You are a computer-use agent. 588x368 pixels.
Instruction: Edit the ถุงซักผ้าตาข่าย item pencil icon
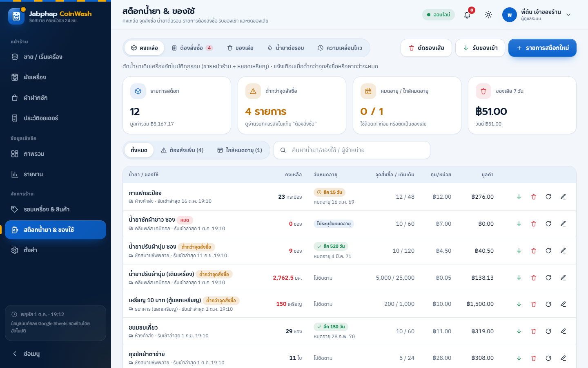click(x=563, y=358)
